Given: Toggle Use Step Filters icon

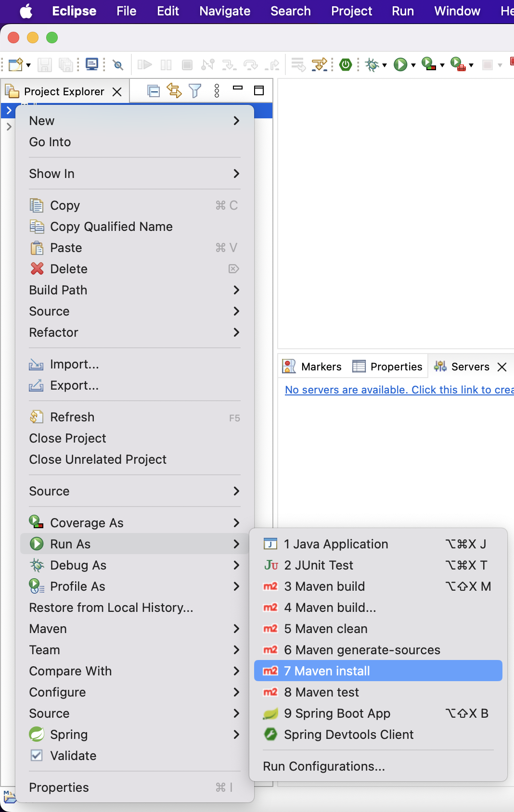Looking at the screenshot, I should [x=319, y=64].
